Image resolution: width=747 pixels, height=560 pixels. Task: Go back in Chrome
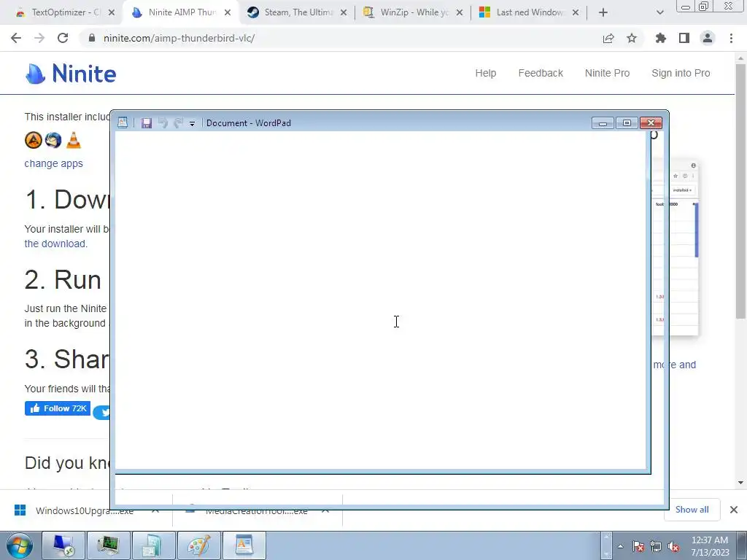(x=16, y=38)
